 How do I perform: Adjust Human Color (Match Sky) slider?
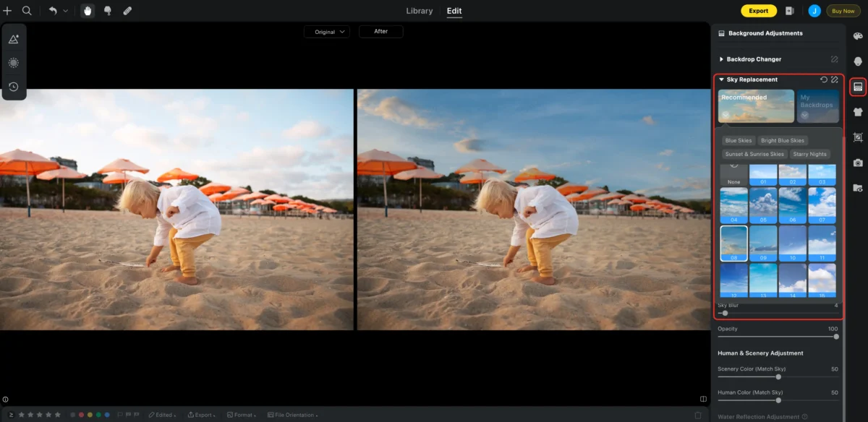pos(778,400)
